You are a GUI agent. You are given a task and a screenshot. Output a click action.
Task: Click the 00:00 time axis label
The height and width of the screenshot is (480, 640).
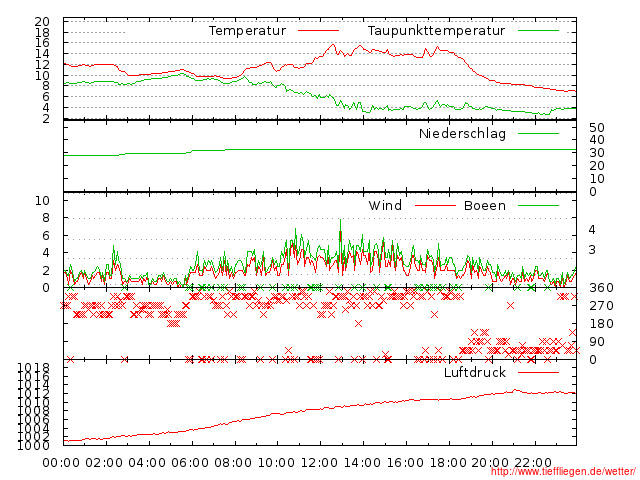61,462
